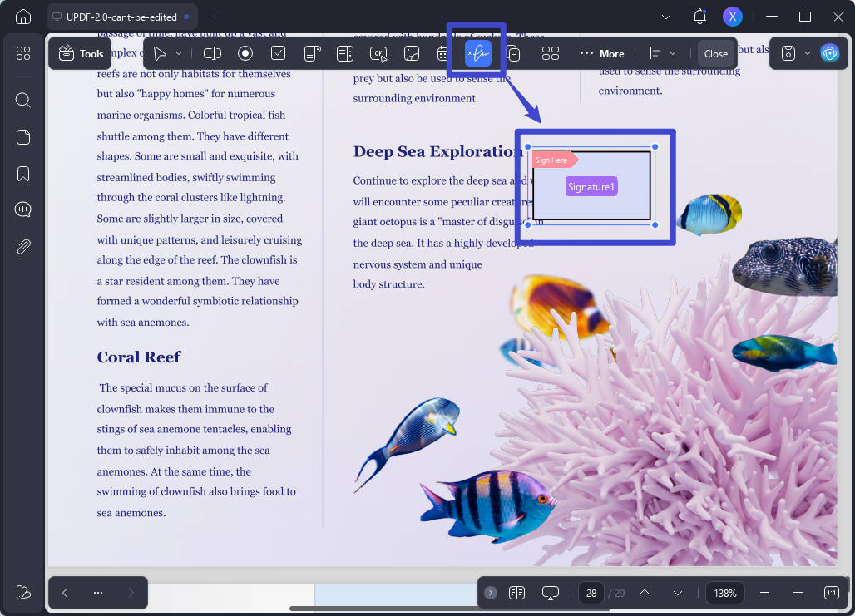This screenshot has height=616, width=855.
Task: Expand the pointer tool options arrow
Action: tap(178, 53)
